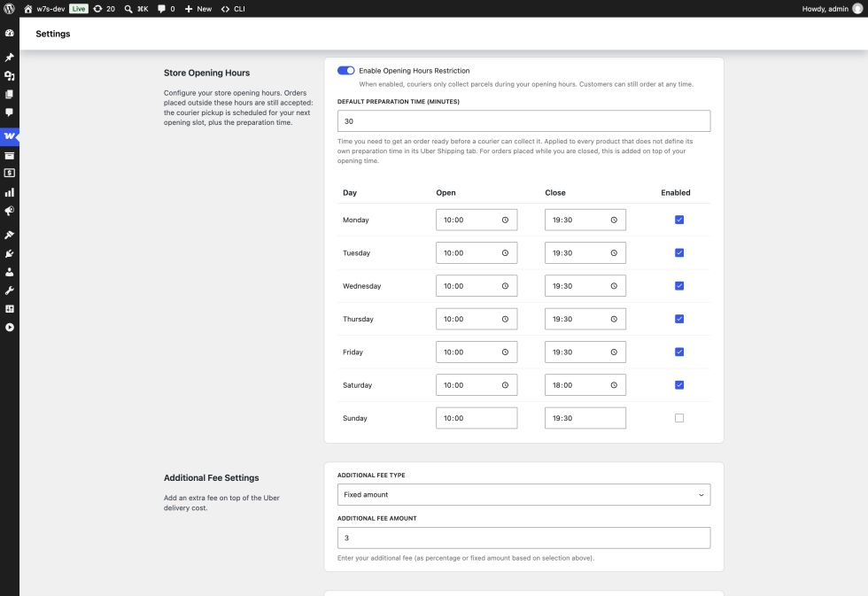The width and height of the screenshot is (868, 596).
Task: Check the Sunday enabled checkbox
Action: [x=679, y=418]
